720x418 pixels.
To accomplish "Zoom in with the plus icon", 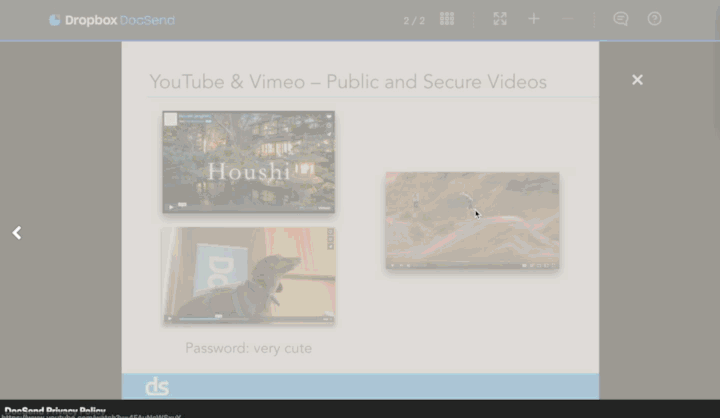I will point(534,19).
